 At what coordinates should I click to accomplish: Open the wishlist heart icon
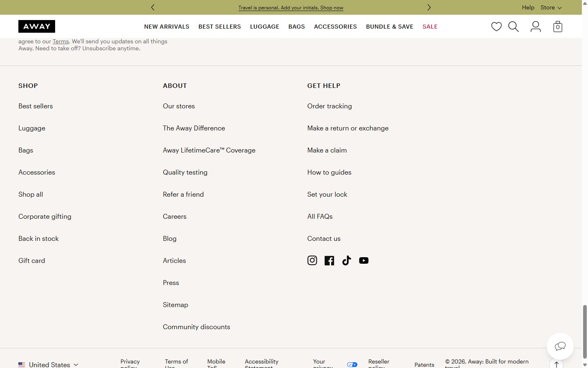496,27
